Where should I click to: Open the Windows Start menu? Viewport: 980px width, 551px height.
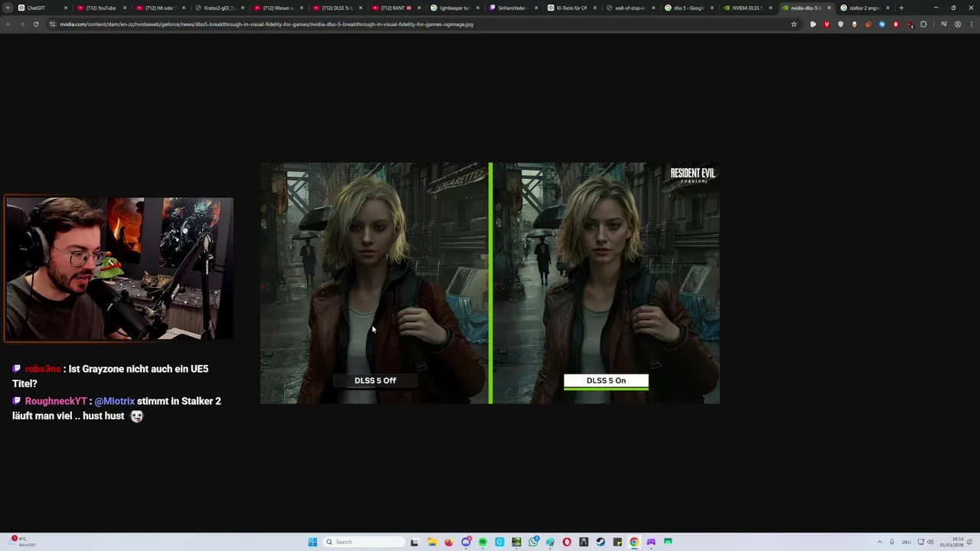click(312, 542)
